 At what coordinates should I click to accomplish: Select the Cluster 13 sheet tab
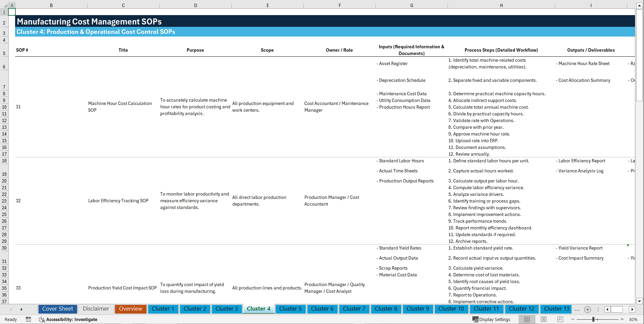pyautogui.click(x=555, y=309)
